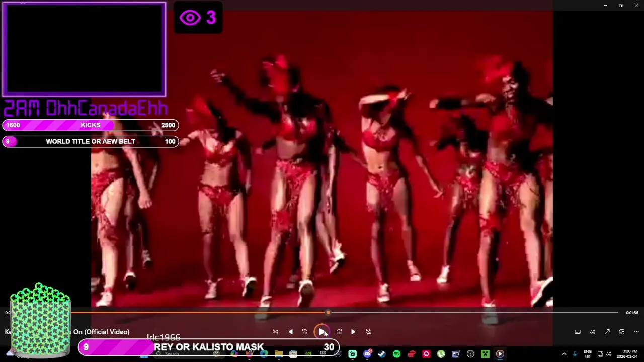Viewport: 644px width, 362px height.
Task: Open the red stacked-bars taskbar app
Action: (x=412, y=354)
